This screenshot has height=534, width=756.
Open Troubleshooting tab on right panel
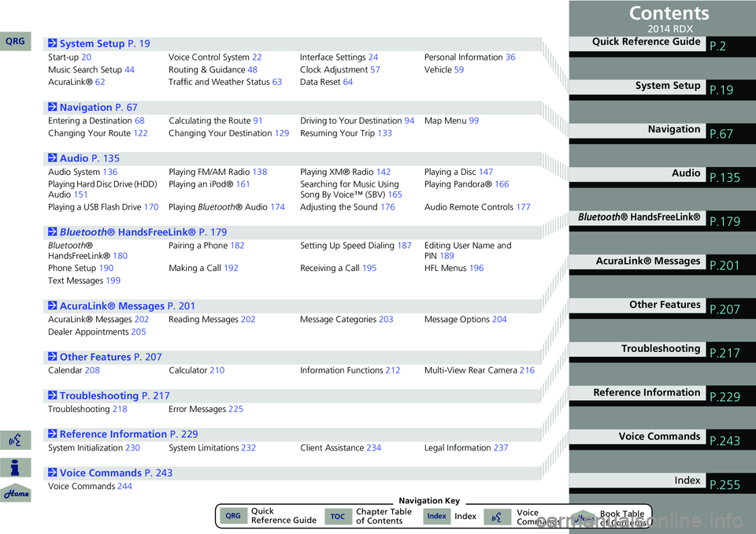pos(662,353)
